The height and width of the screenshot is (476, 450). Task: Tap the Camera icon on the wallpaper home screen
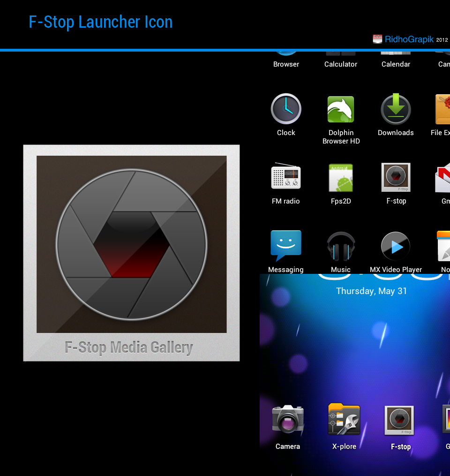click(x=288, y=420)
